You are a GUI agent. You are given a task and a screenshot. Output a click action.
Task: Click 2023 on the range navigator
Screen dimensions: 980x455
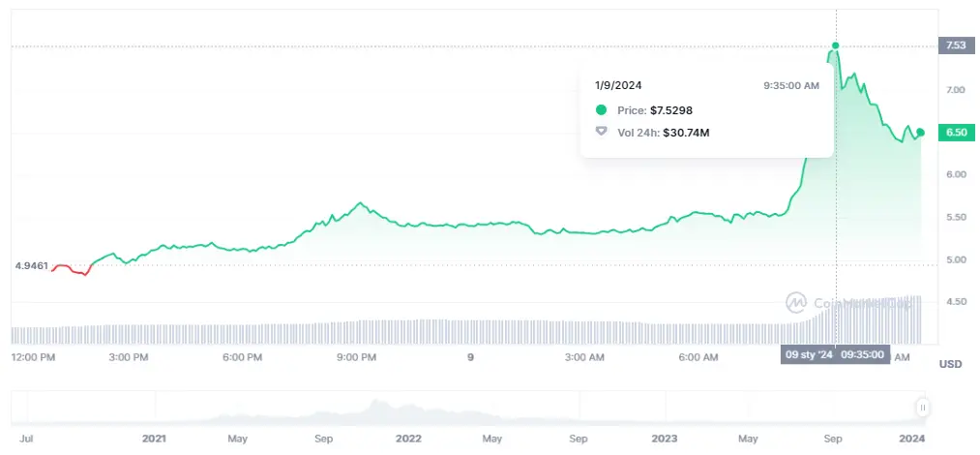664,439
